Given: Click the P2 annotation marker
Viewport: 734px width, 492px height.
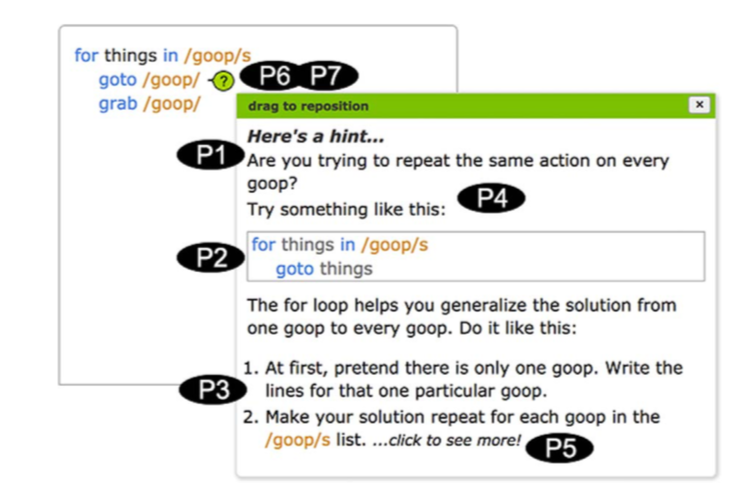Looking at the screenshot, I should click(211, 257).
